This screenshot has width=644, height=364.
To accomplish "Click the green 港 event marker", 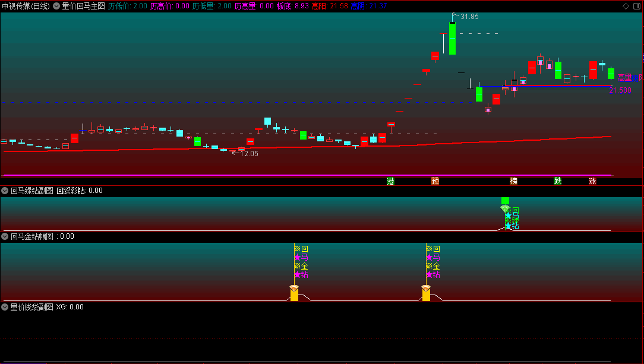I will click(390, 181).
